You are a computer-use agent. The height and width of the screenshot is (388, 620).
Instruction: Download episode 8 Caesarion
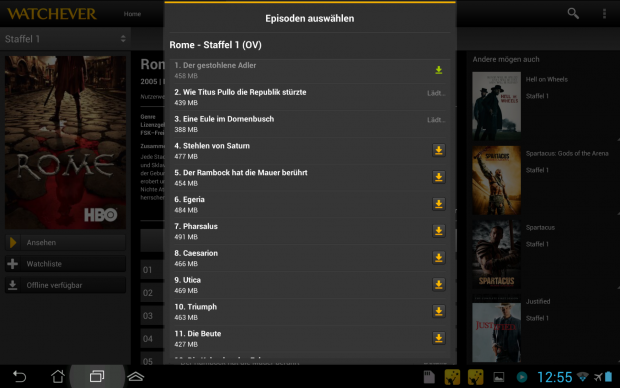[x=439, y=258]
